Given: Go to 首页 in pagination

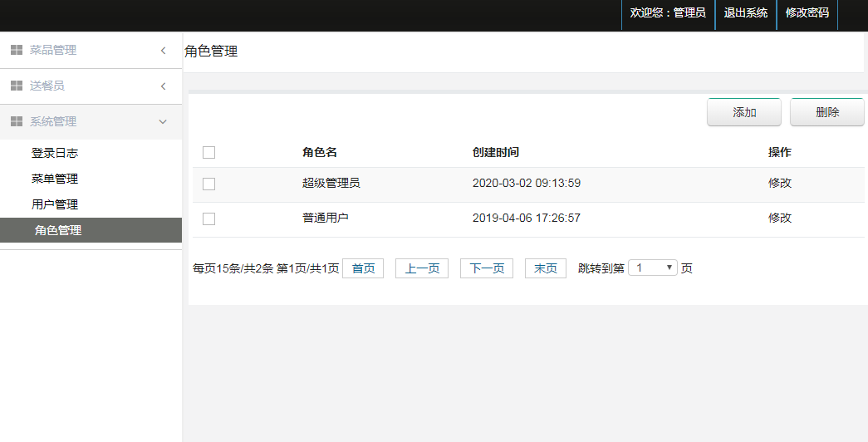Looking at the screenshot, I should click(x=363, y=268).
